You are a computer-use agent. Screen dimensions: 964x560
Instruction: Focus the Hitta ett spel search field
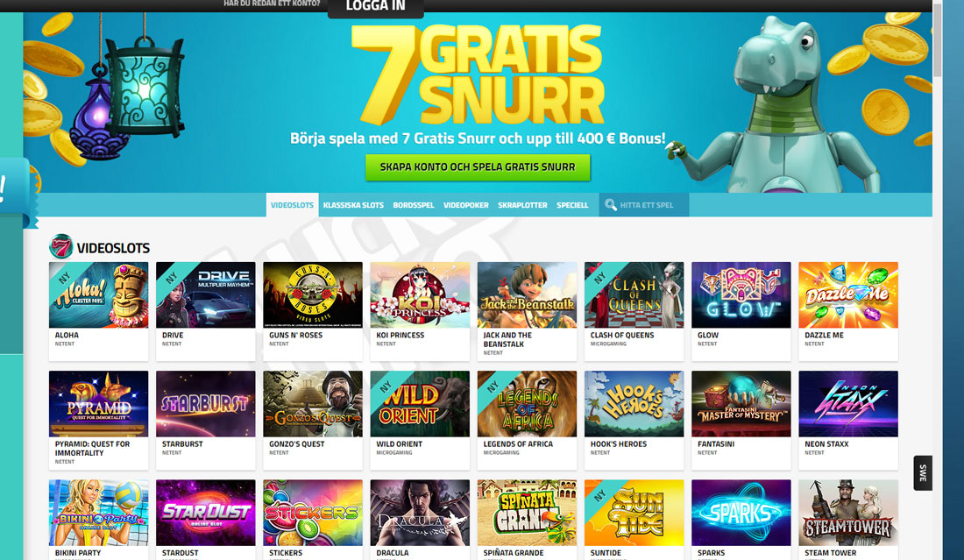point(644,205)
